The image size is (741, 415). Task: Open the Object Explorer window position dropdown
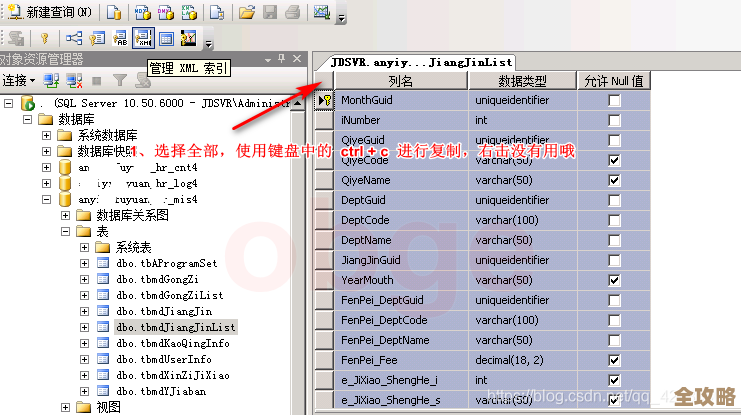click(268, 60)
